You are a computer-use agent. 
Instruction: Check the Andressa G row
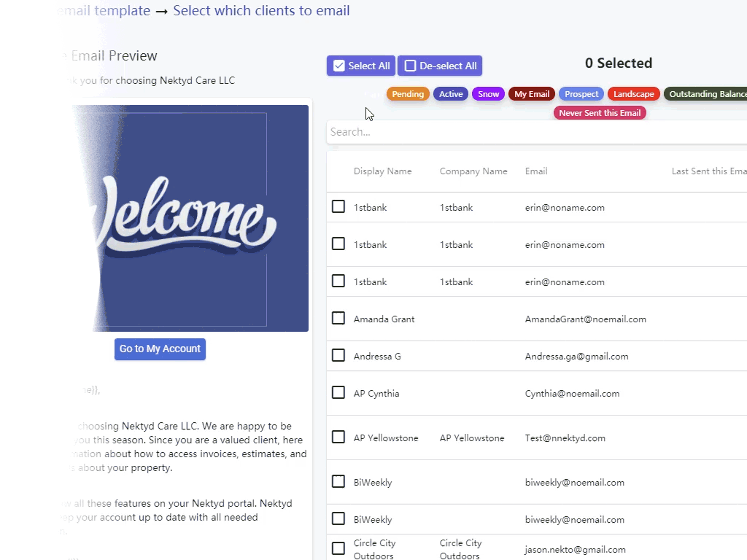pos(338,355)
